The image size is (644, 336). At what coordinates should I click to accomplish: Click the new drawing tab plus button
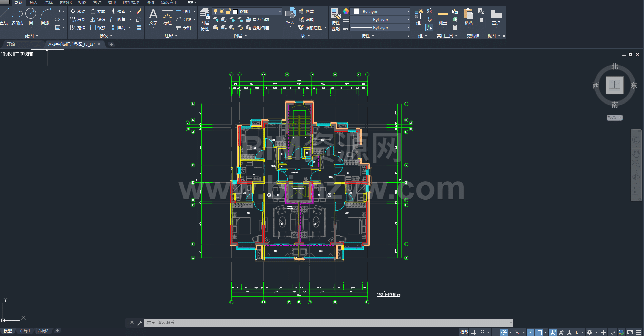tap(111, 44)
